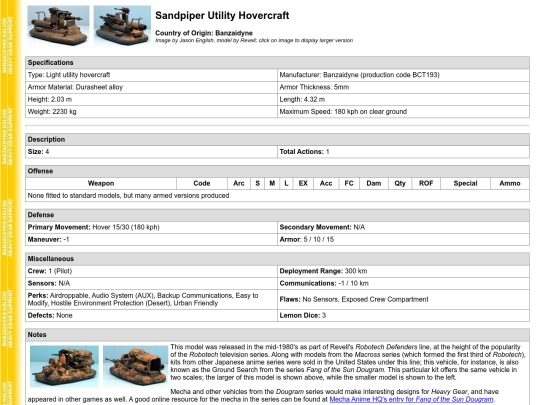Screen dimensions: 540x405
Task: Select the Notes section header
Action: tap(277, 335)
